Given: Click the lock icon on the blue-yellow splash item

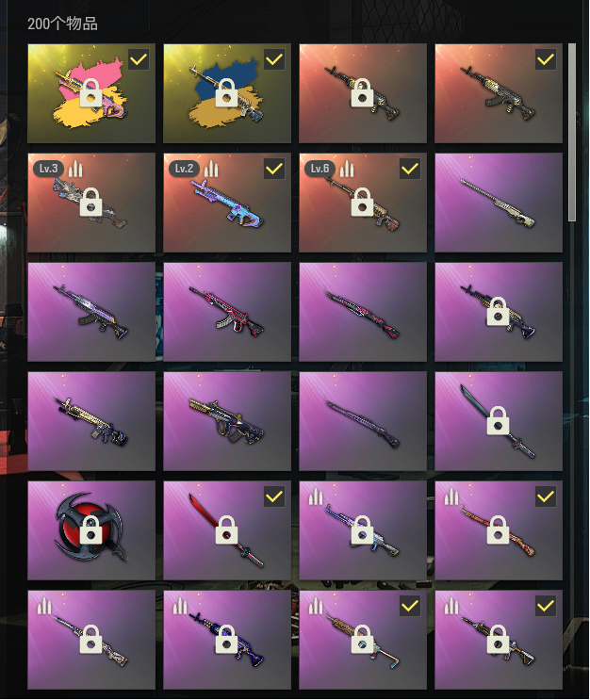Looking at the screenshot, I should [x=226, y=93].
